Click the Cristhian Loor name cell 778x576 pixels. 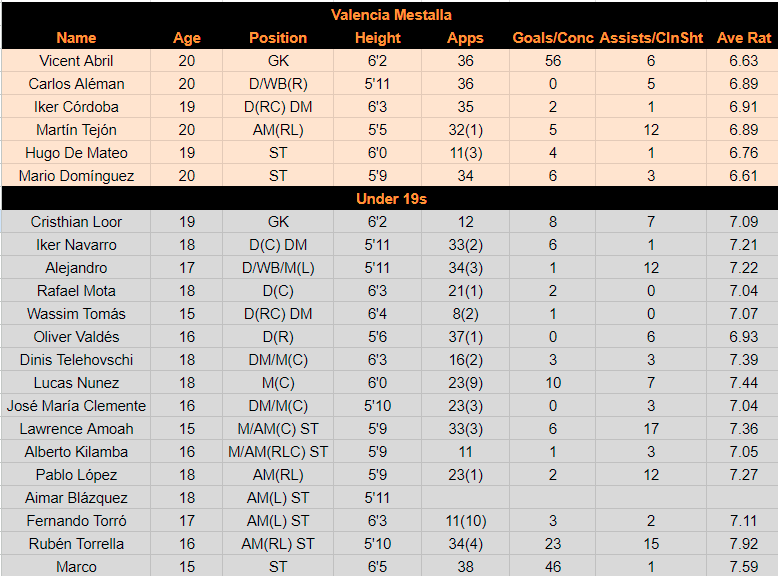coord(76,222)
